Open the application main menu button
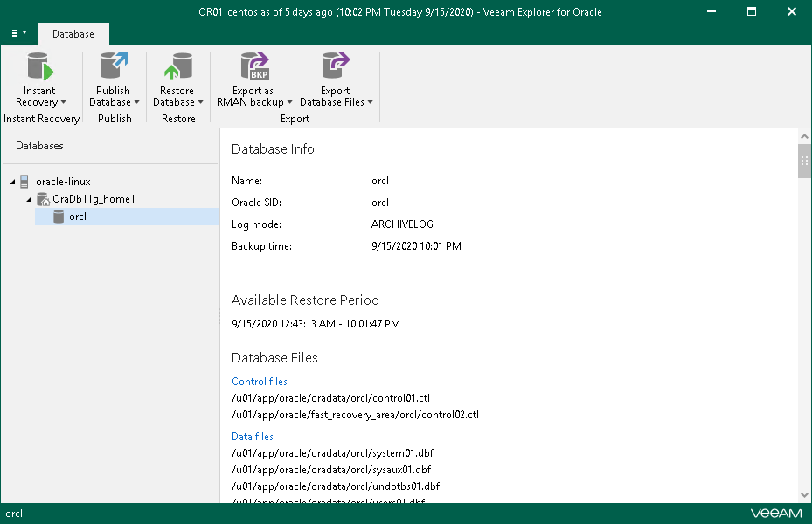 18,33
